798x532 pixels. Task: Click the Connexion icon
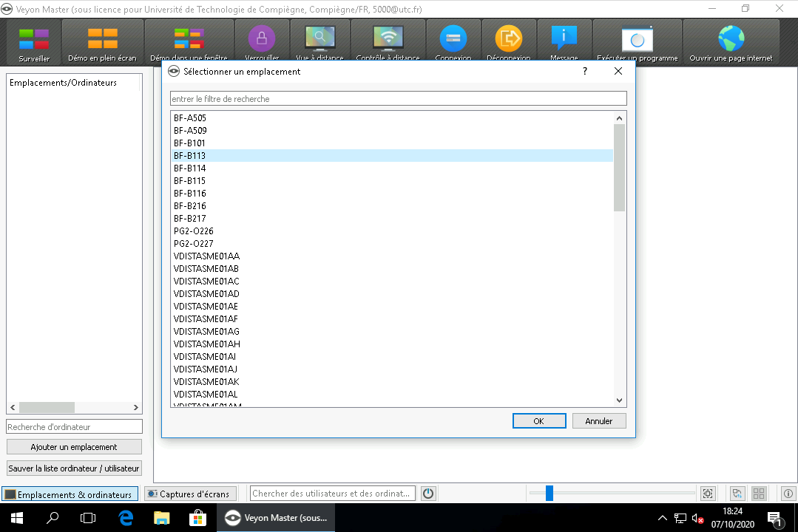[453, 40]
